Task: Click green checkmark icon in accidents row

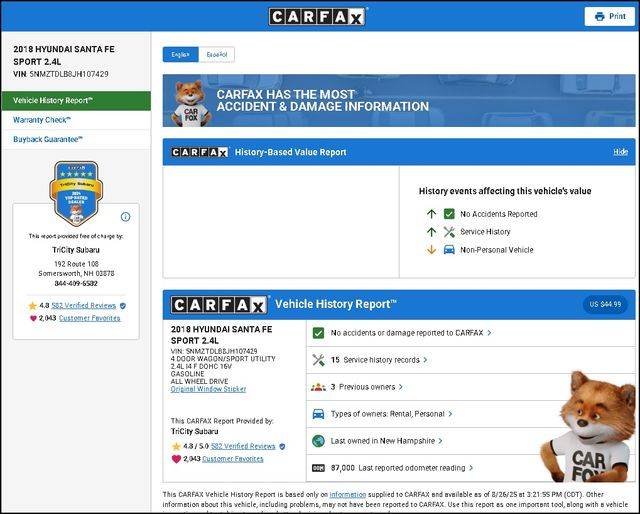Action: pyautogui.click(x=318, y=333)
